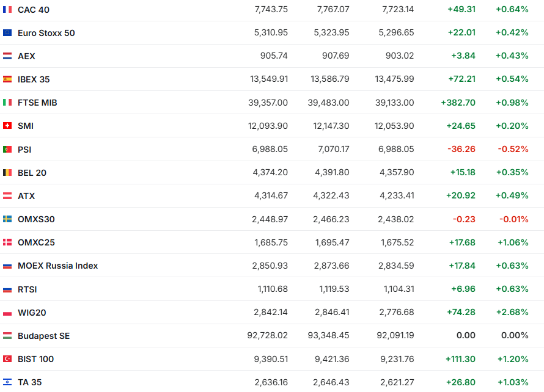Click the French flag icon beside CAC 40
The image size is (544, 392).
point(7,10)
